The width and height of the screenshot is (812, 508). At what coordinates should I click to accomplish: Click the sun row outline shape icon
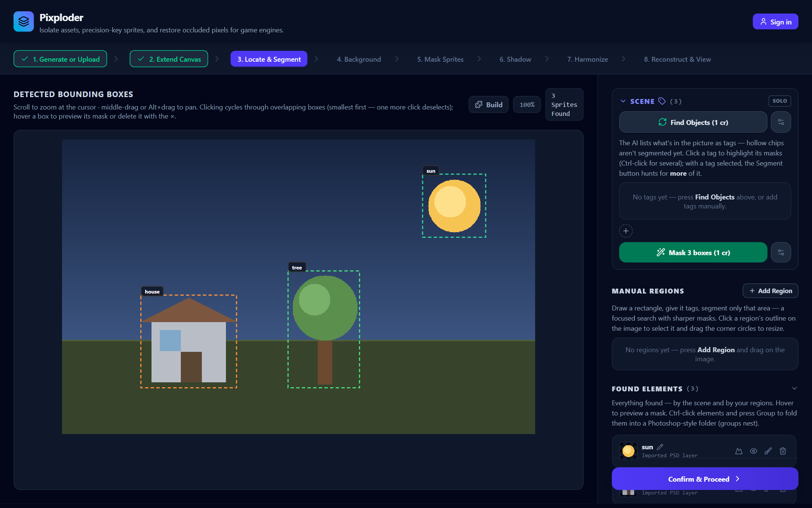click(739, 451)
